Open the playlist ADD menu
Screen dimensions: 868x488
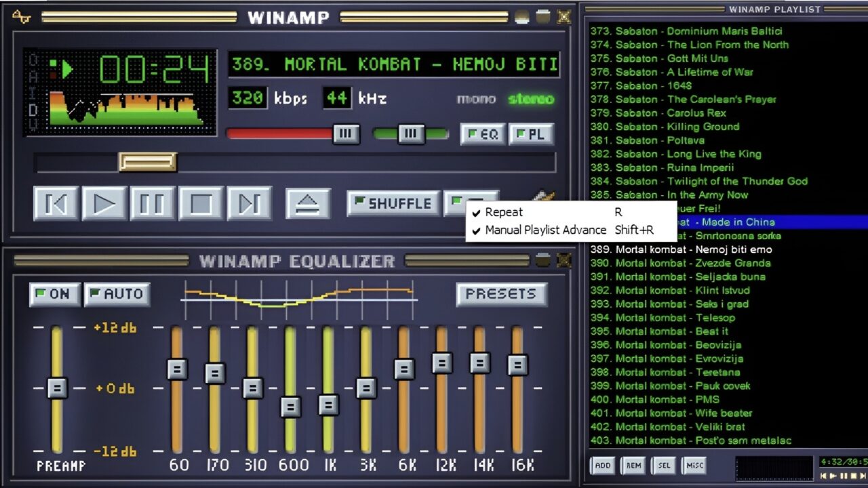pos(603,466)
